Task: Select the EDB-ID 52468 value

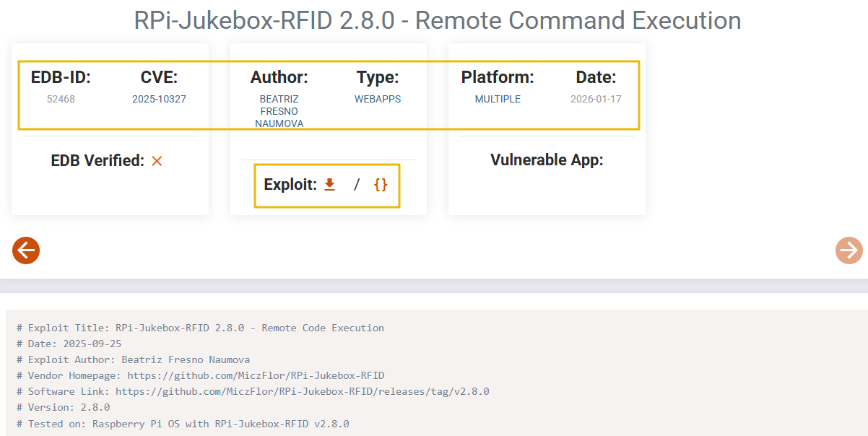Action: click(61, 99)
